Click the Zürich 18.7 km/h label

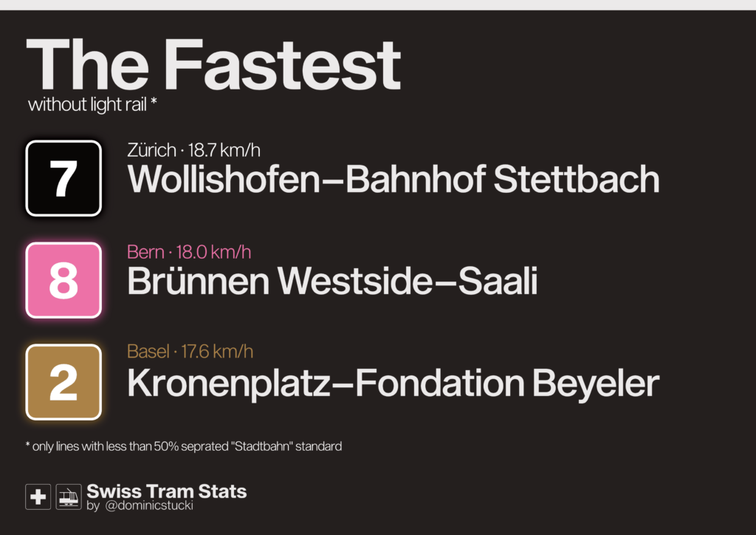point(193,151)
